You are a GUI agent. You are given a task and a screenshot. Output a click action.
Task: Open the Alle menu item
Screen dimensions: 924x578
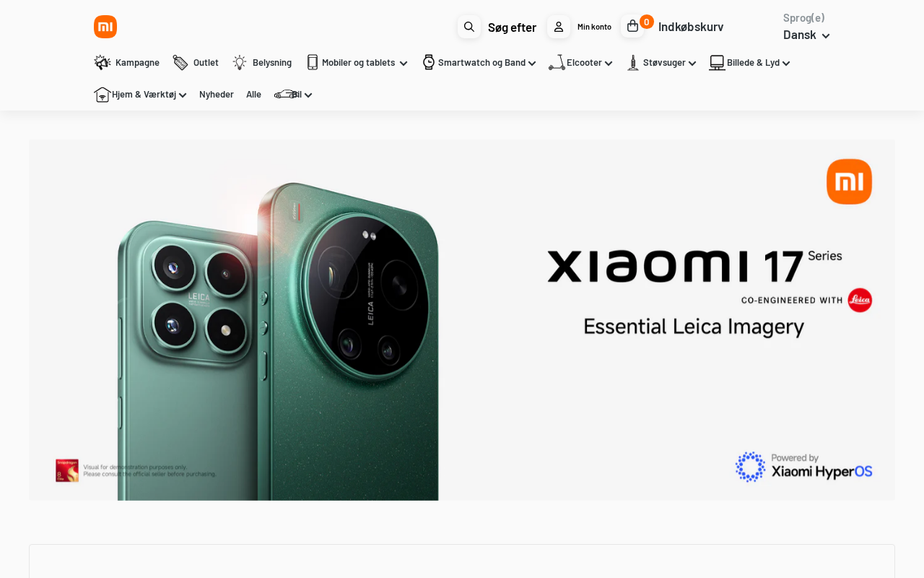click(253, 95)
